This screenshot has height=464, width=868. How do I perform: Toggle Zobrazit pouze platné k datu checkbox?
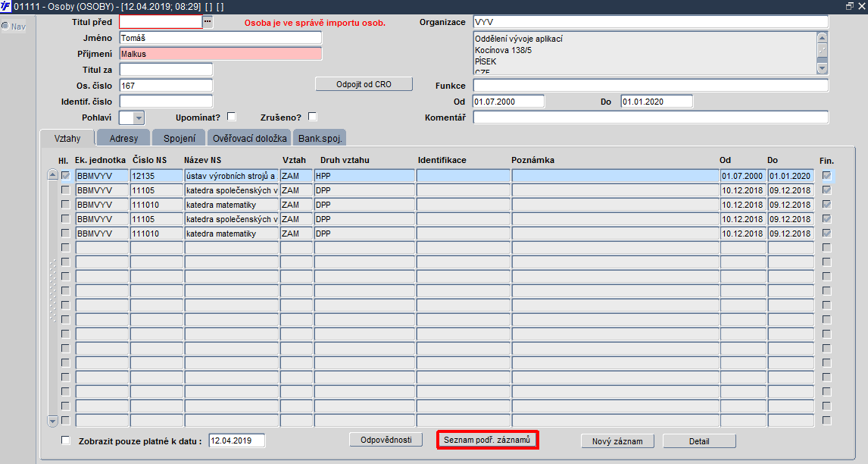tap(66, 440)
